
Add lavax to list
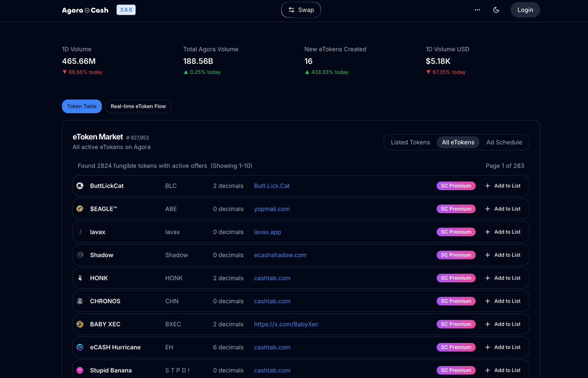click(x=503, y=232)
